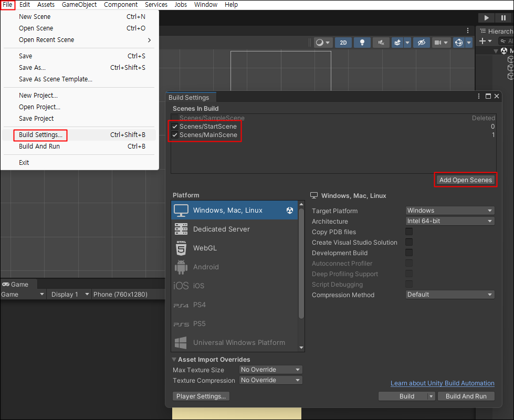The height and width of the screenshot is (420, 514).
Task: Select Build Settings tab label
Action: coord(189,97)
